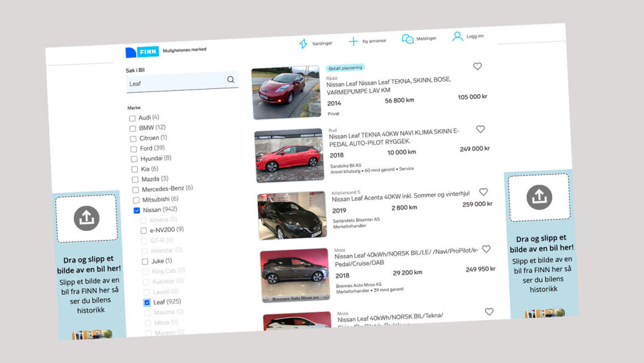Image resolution: width=644 pixels, height=363 pixels.
Task: Open Meldinger chat bubble icon
Action: pos(407,39)
